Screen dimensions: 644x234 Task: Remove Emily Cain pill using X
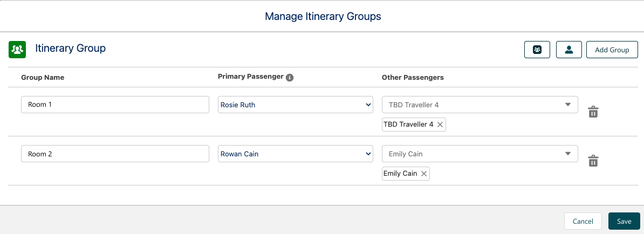click(424, 174)
